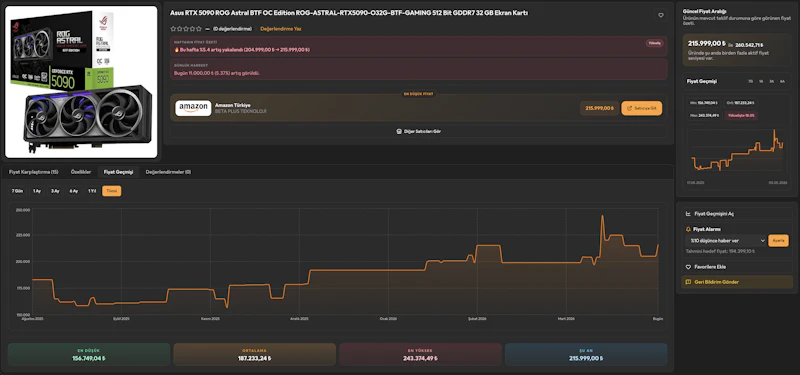Click the Değerlendirme Yaz link
Viewport: 800px width, 375px height.
pos(281,29)
